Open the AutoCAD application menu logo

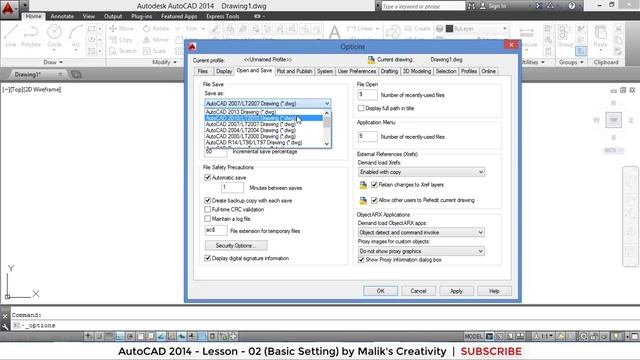8,8
